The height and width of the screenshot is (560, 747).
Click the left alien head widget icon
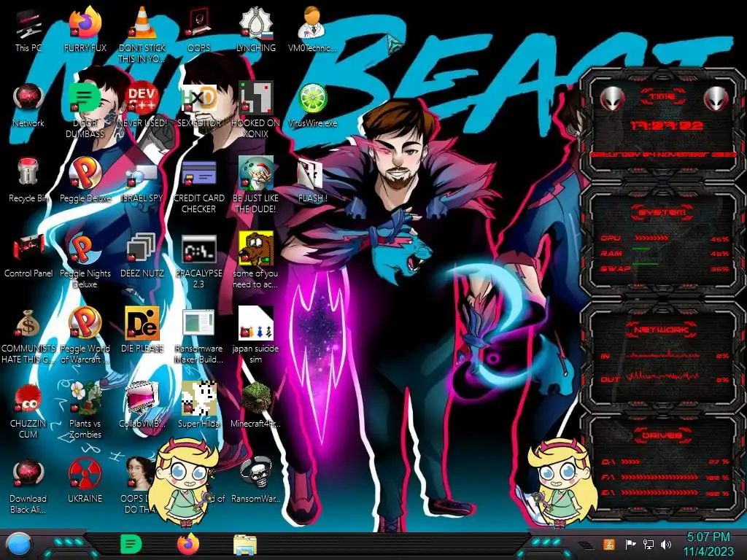tap(611, 98)
